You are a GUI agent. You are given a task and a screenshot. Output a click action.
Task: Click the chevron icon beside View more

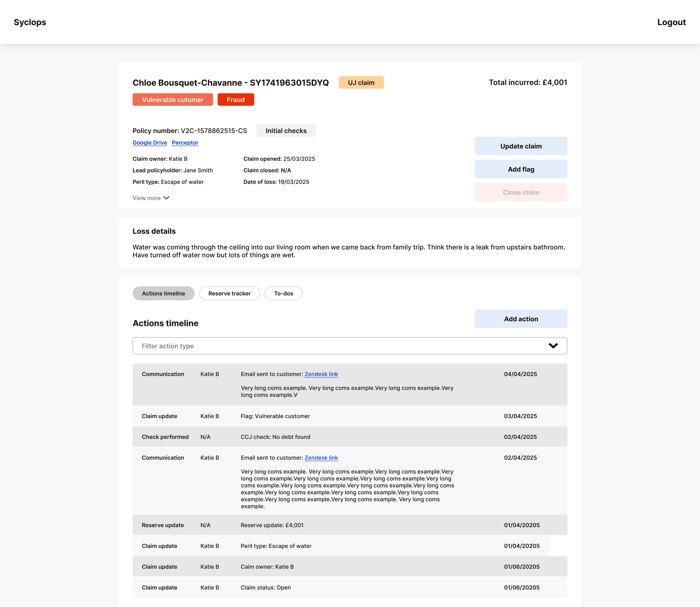[x=166, y=198]
